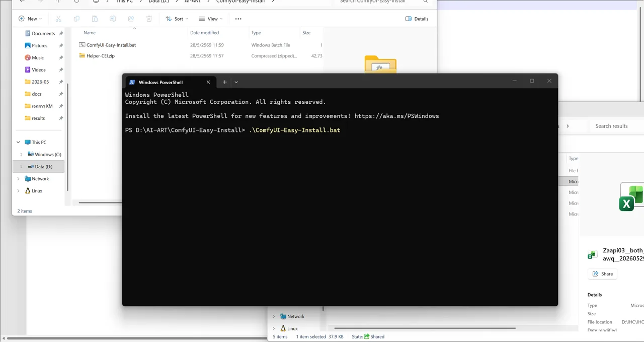The width and height of the screenshot is (644, 342).
Task: Click the large Excel file preview icon
Action: coord(631,196)
